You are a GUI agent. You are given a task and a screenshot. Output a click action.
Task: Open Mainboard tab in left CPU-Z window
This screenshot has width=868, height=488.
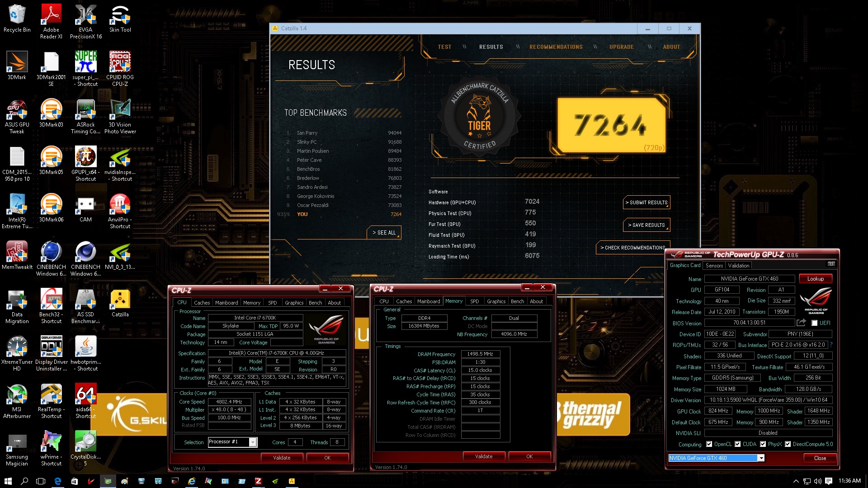226,303
